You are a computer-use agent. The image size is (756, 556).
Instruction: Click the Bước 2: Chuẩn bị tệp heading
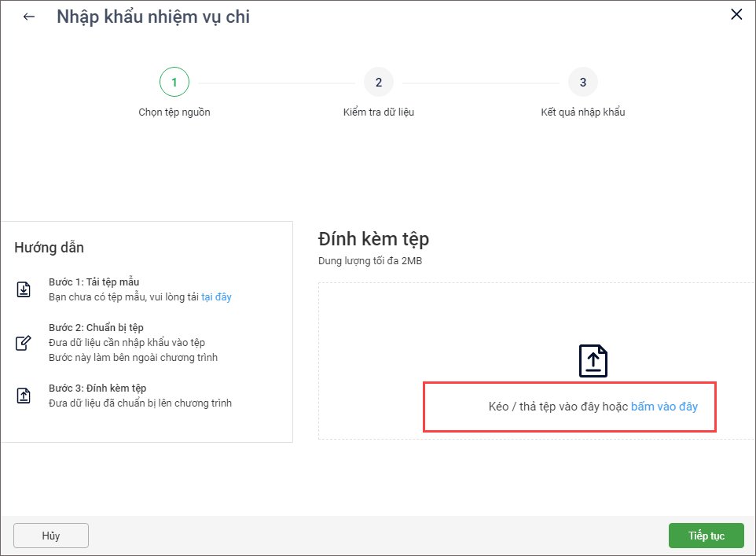coord(96,327)
